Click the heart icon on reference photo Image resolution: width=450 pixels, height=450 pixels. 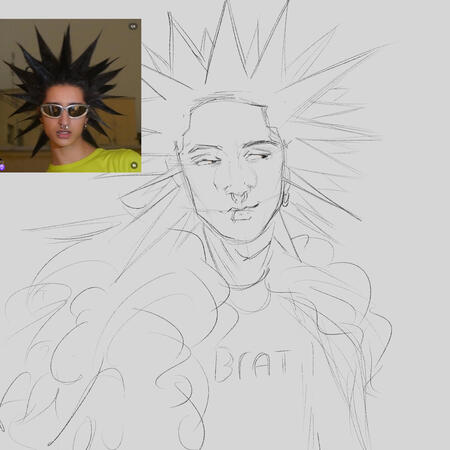click(133, 26)
